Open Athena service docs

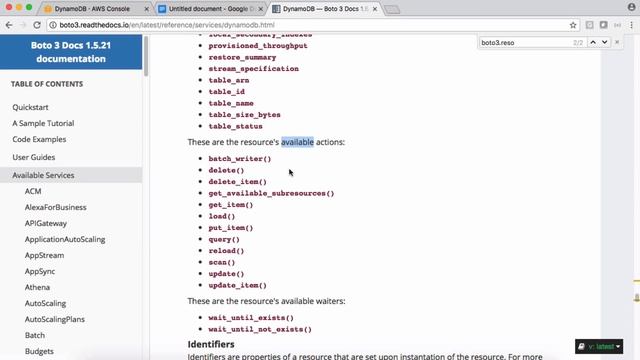point(37,287)
